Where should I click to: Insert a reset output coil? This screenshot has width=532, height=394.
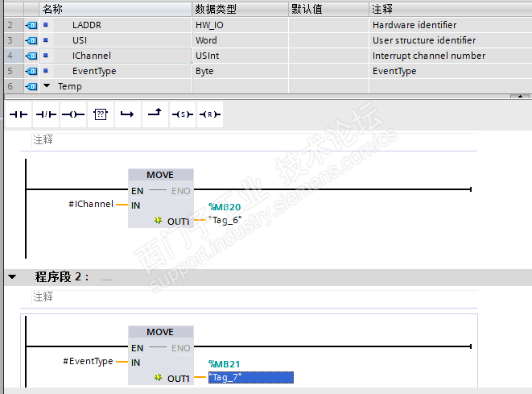tap(210, 114)
